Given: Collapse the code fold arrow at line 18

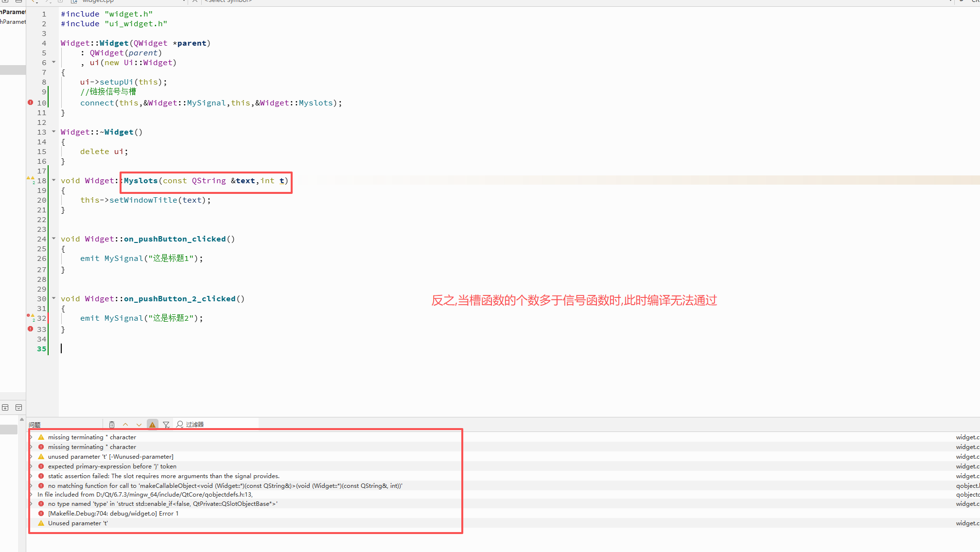Looking at the screenshot, I should [x=53, y=180].
